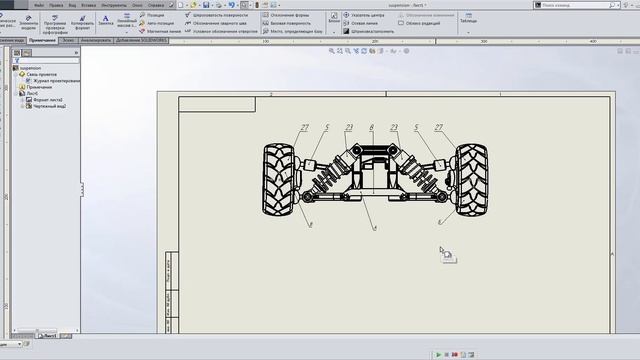Open the Справка menu
Screen dimensions: 640x360
pyautogui.click(x=156, y=5)
